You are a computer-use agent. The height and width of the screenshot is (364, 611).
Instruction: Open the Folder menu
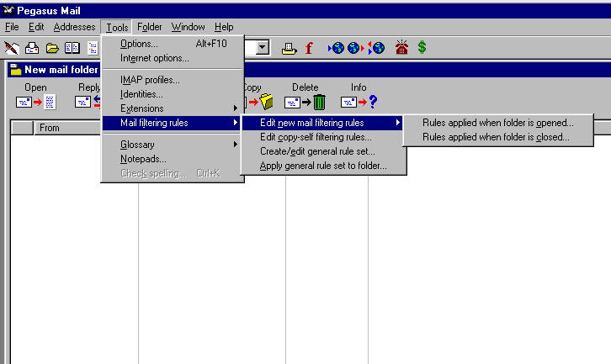[149, 27]
